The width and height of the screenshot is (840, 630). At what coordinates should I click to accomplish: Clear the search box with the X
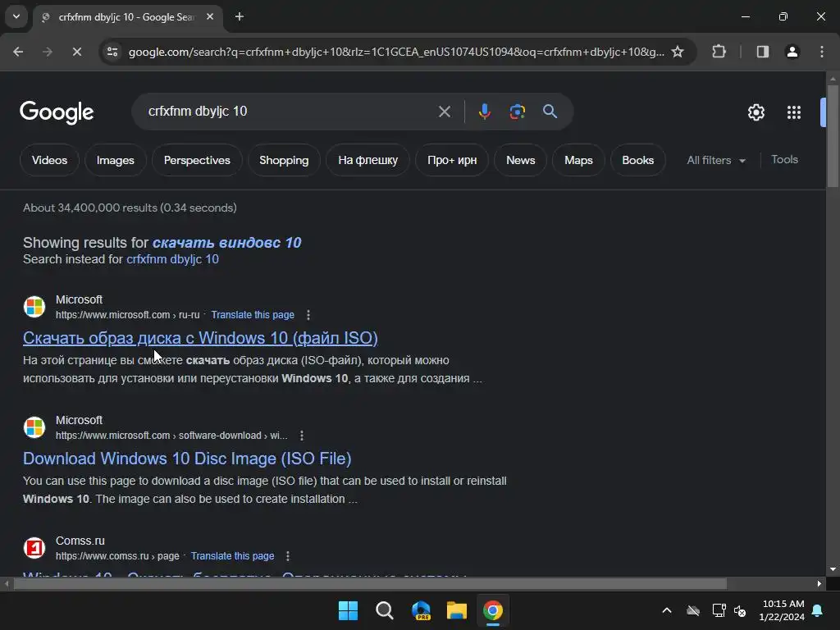pos(444,112)
